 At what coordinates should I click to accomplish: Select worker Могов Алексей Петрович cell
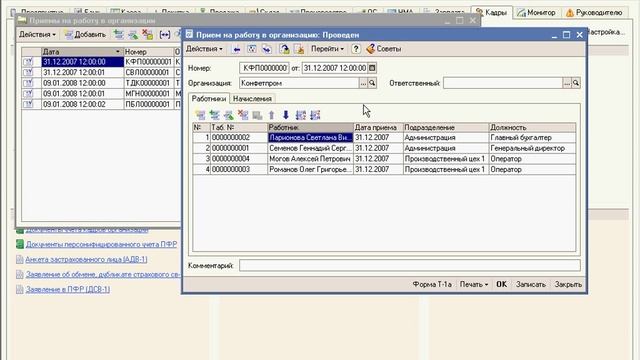tap(310, 159)
